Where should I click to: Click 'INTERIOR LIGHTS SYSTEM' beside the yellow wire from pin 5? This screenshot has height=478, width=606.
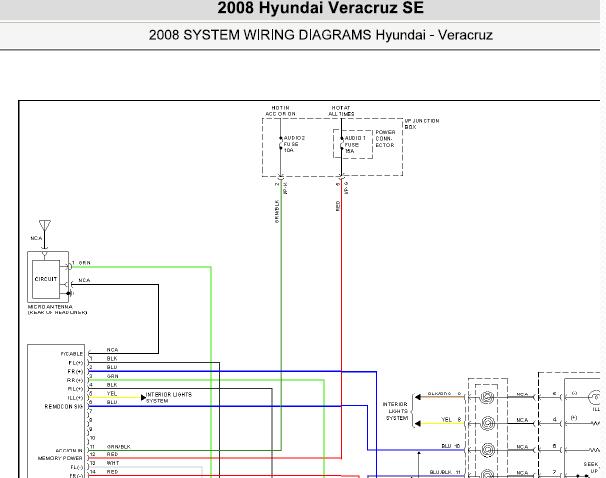coord(169,398)
